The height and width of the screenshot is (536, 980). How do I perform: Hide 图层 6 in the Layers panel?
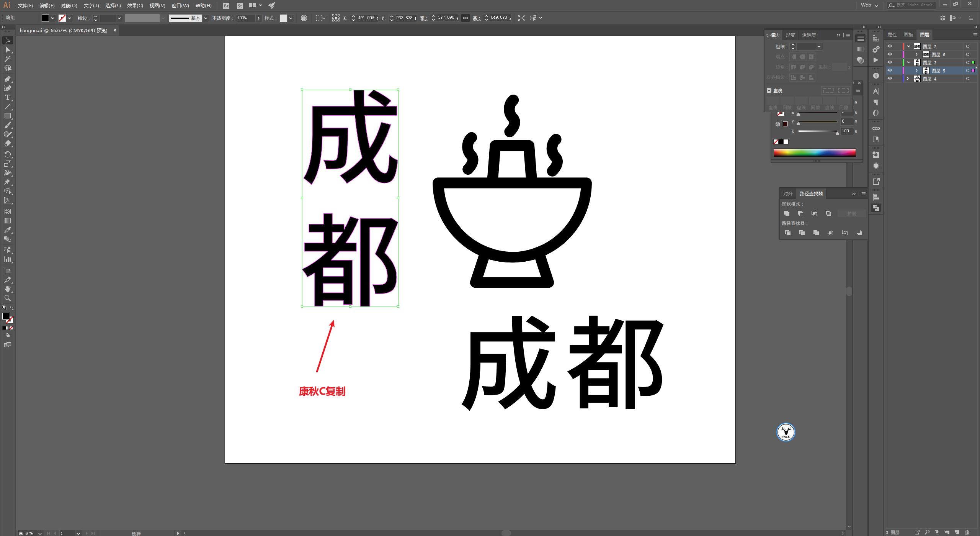[890, 54]
